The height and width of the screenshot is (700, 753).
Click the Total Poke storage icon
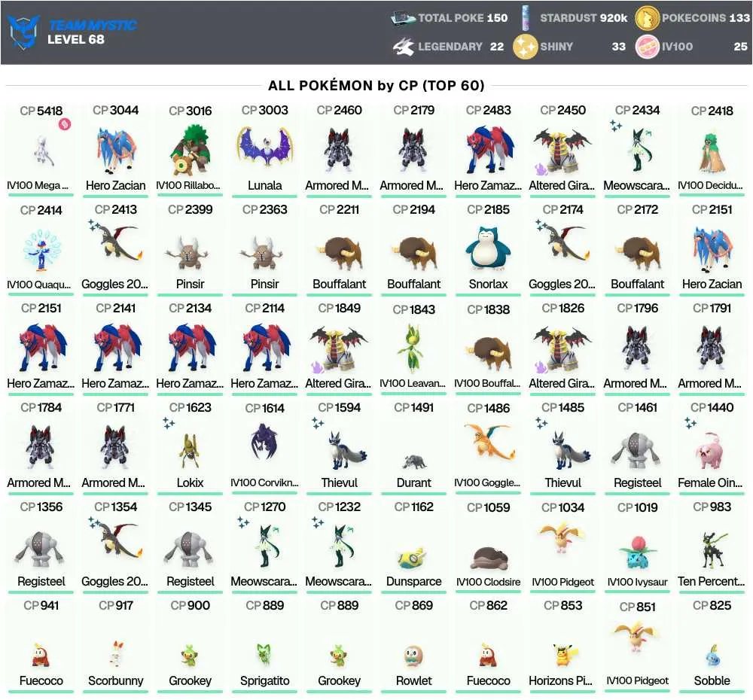[x=402, y=18]
